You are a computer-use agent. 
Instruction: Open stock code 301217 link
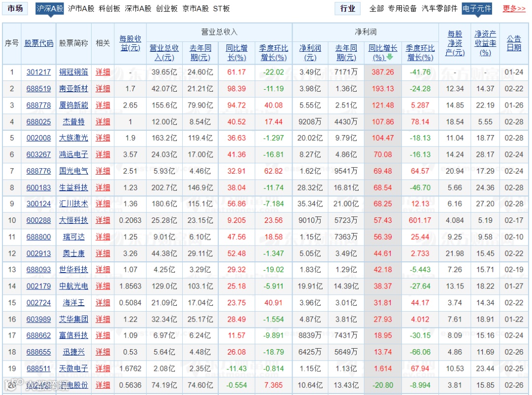[39, 72]
